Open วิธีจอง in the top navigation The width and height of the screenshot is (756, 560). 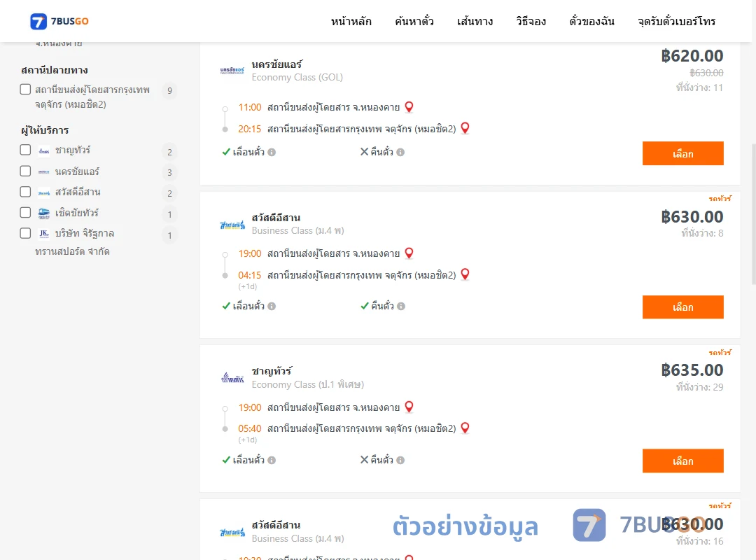point(531,21)
